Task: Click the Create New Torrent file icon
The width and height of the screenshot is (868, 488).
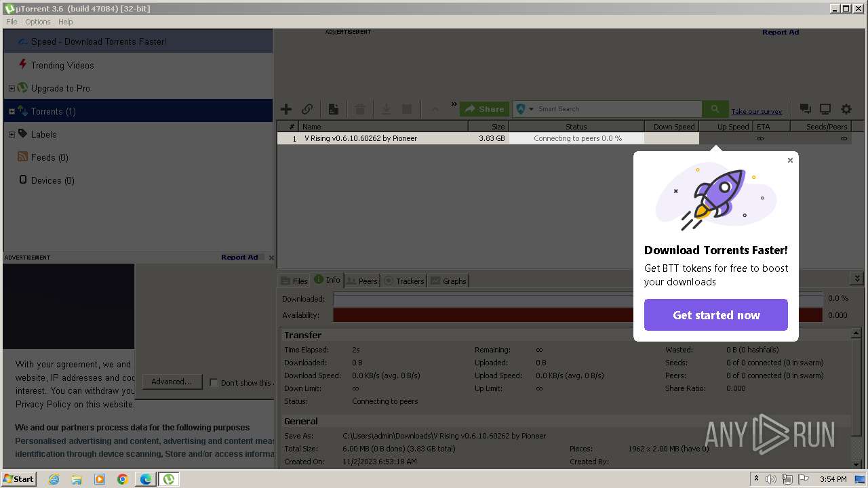Action: coord(334,109)
